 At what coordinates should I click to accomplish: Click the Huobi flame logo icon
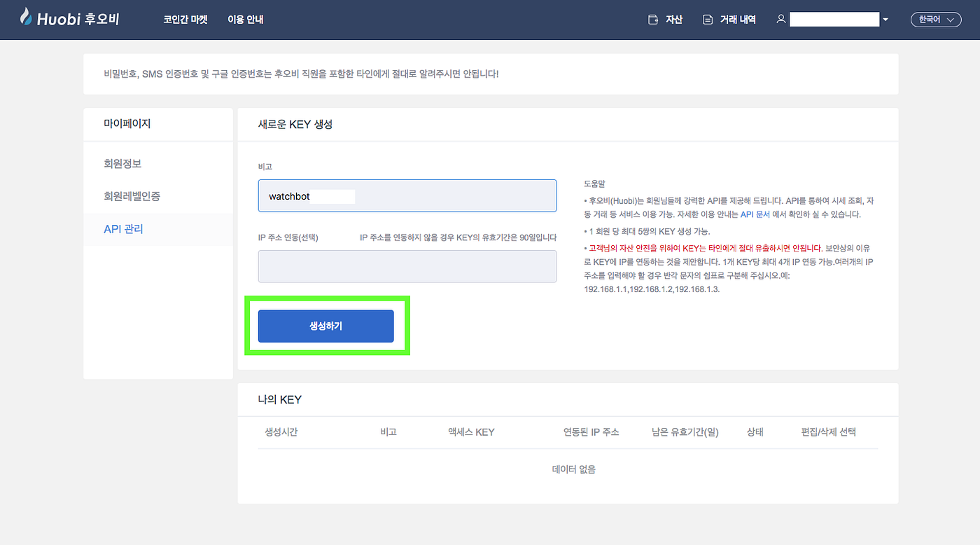(26, 17)
